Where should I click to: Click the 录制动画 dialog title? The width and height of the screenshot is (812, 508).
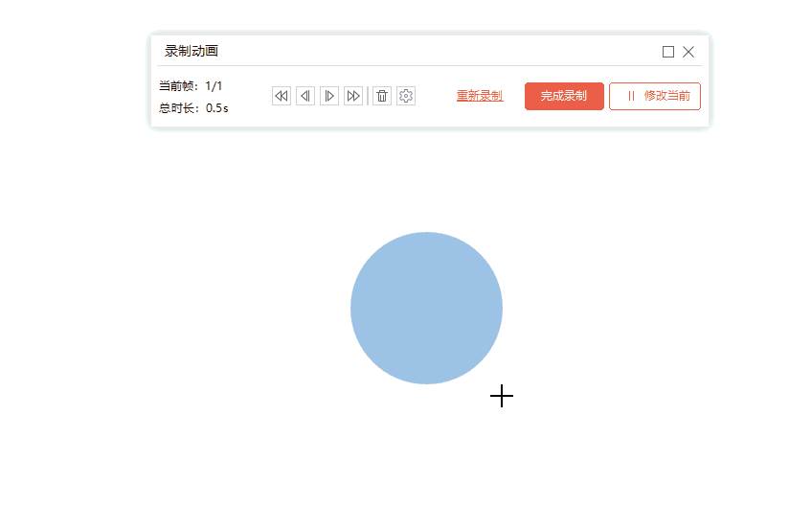(x=192, y=51)
